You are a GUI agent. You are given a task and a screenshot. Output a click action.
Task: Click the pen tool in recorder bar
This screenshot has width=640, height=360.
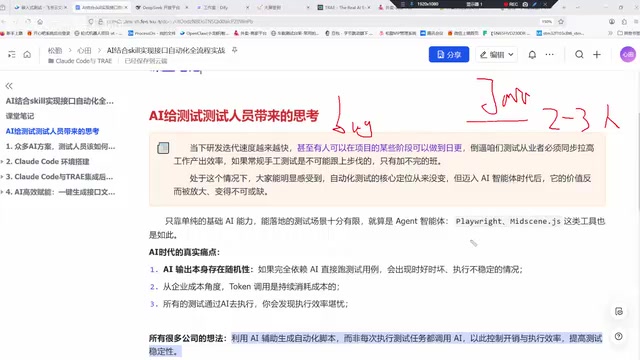point(535,4)
